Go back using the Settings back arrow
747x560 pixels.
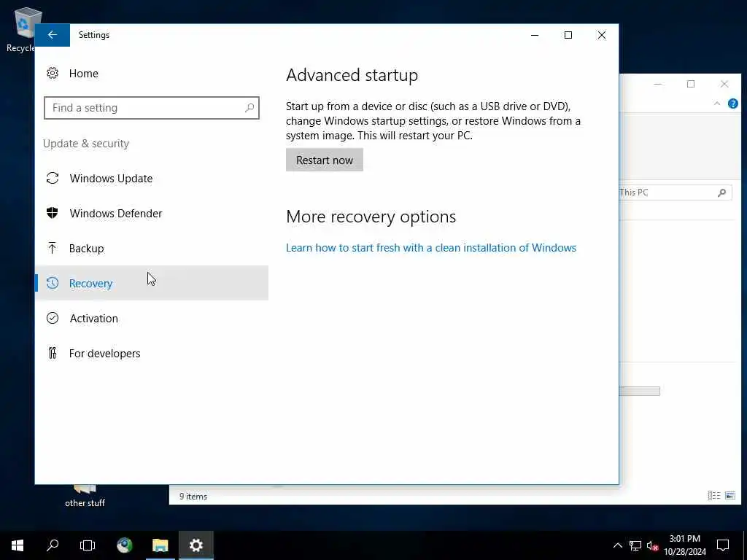[x=53, y=35]
